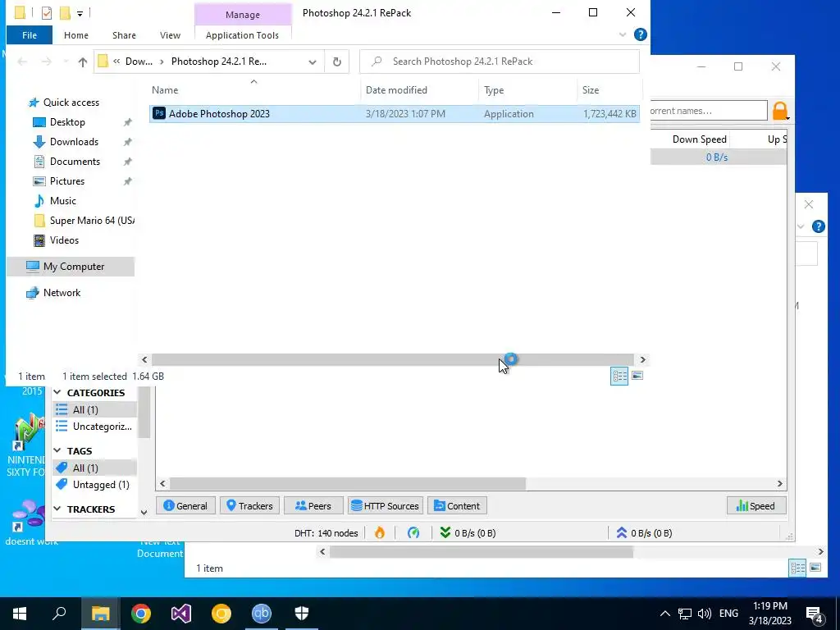Viewport: 840px width, 630px height.
Task: Open the Videos folder in sidebar
Action: [64, 240]
